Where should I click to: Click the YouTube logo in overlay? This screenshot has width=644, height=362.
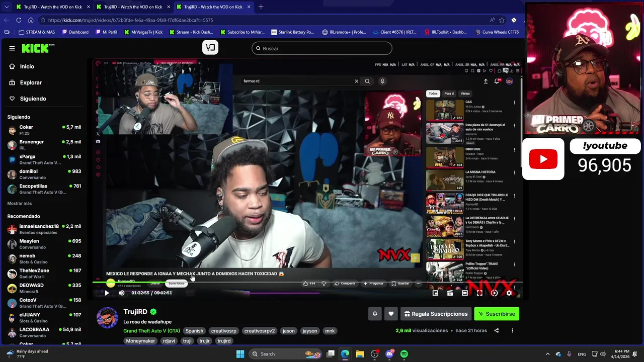coord(543,159)
